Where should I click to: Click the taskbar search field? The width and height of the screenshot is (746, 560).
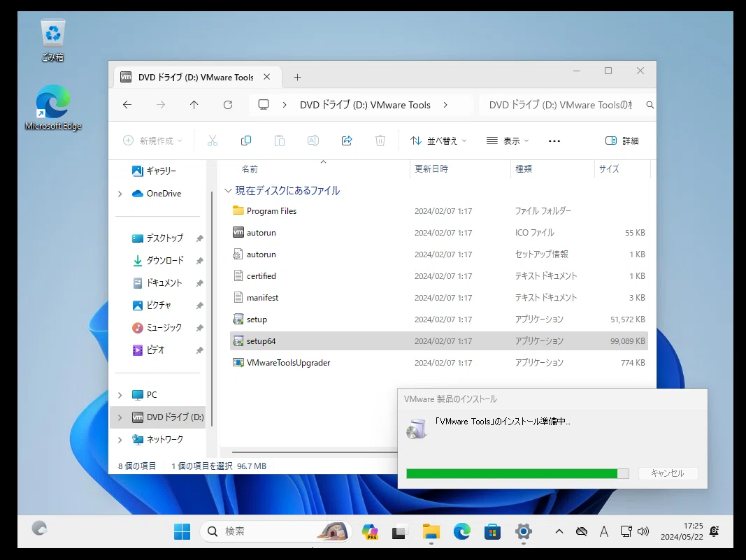coord(276,531)
